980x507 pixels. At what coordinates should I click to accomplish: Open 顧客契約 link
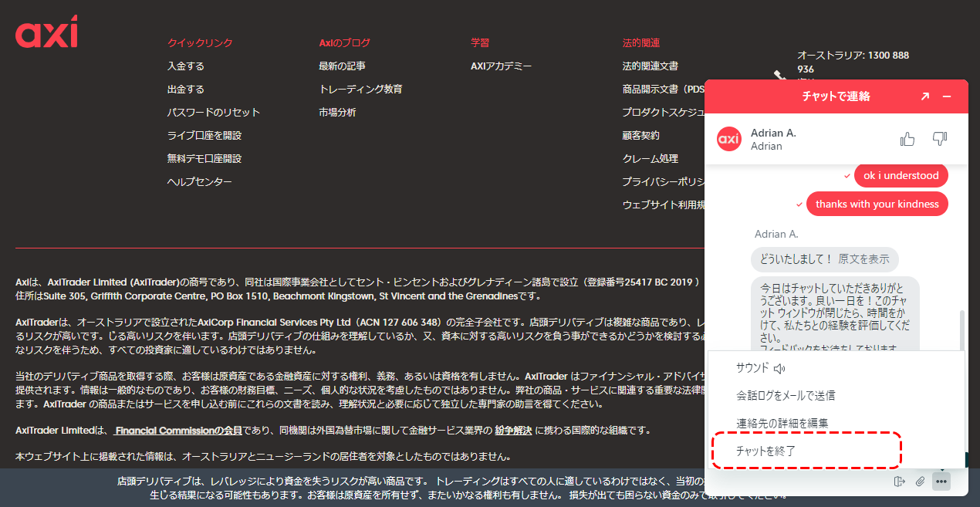click(x=641, y=136)
